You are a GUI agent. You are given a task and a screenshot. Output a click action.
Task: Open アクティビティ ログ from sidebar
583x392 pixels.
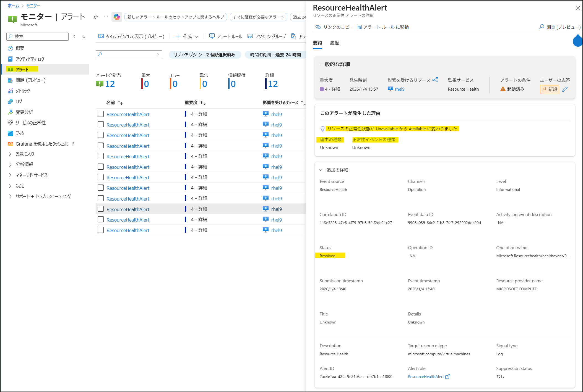coord(30,59)
